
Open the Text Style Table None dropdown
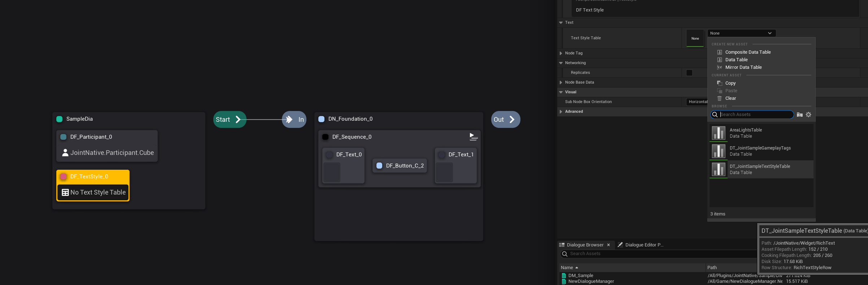pos(741,33)
